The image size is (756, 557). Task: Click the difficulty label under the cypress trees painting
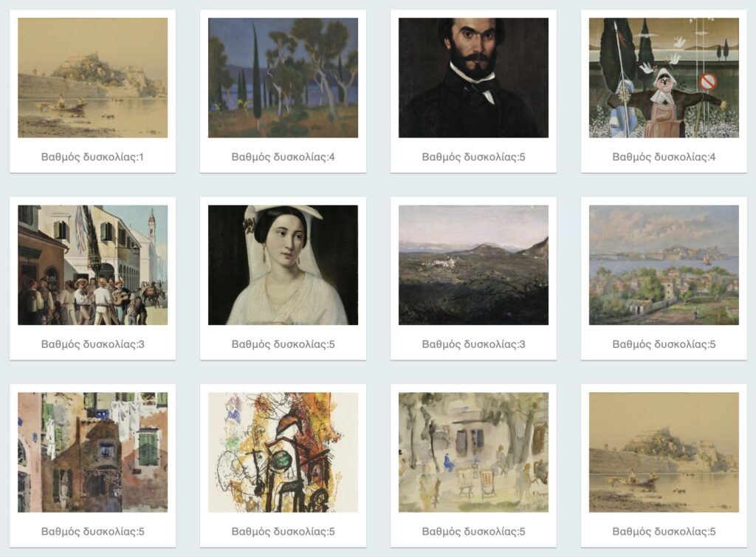(283, 157)
